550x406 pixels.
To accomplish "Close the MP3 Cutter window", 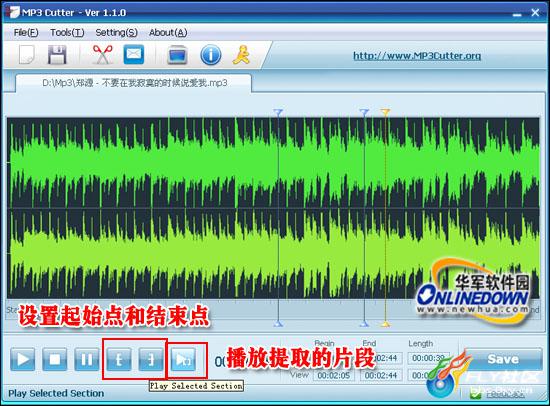I will pos(535,13).
